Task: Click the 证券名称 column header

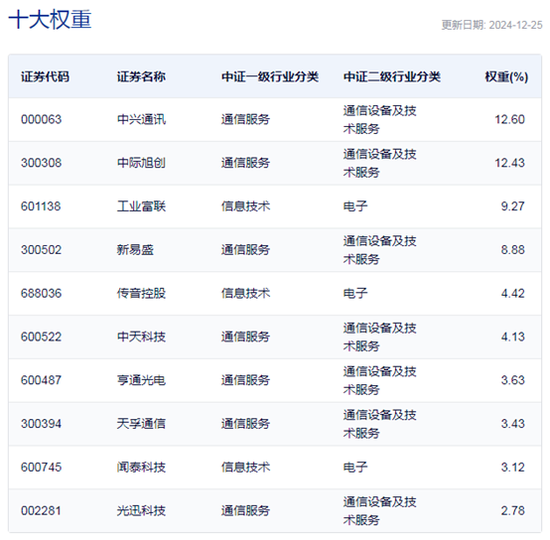Action: click(141, 76)
